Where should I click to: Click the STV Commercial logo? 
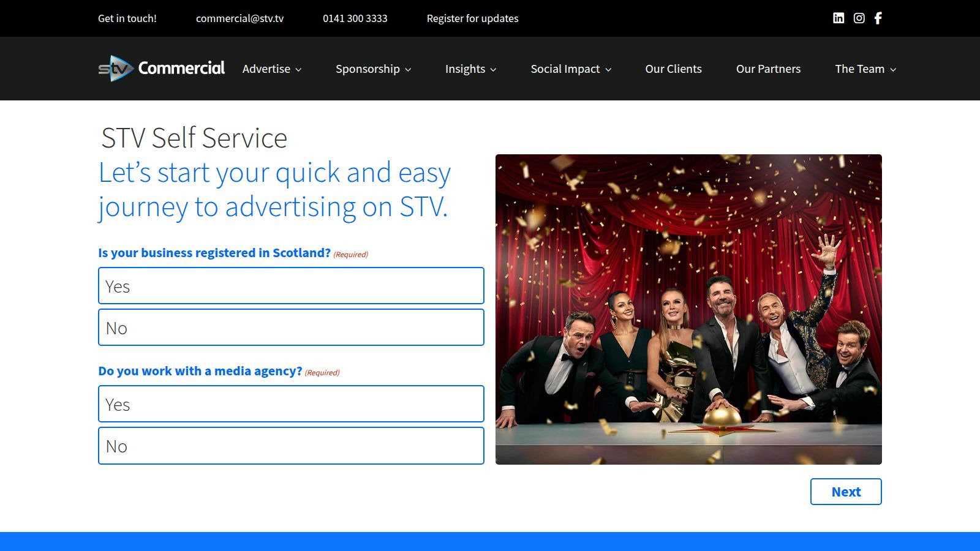point(162,69)
